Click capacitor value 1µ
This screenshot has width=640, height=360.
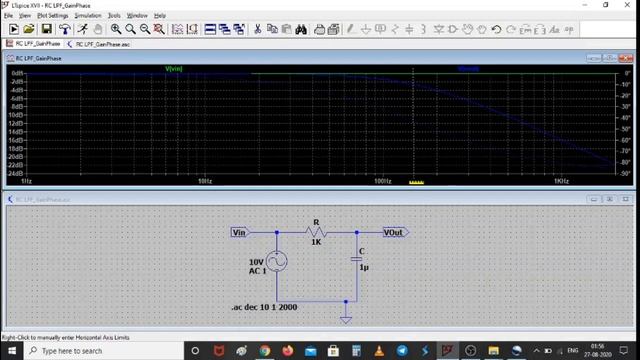(x=364, y=267)
